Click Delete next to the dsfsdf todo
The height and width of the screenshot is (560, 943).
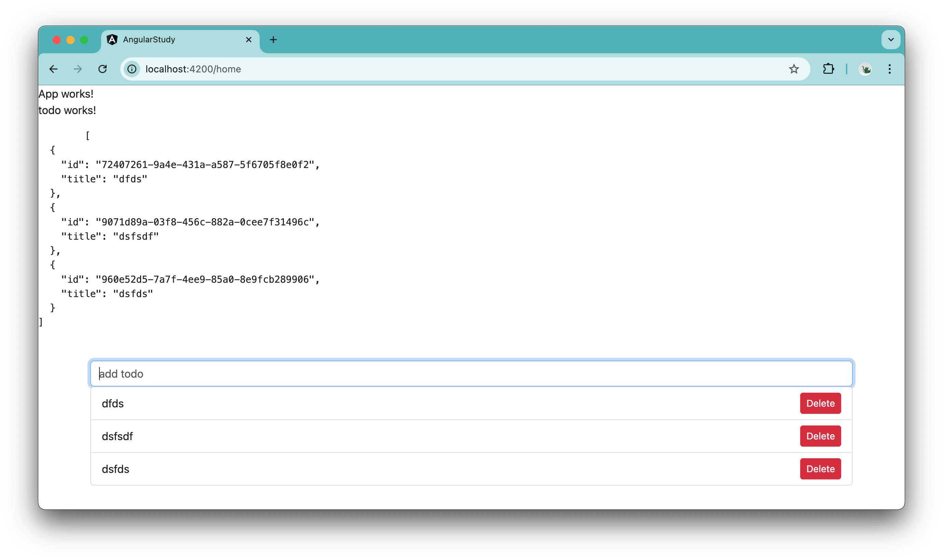pyautogui.click(x=820, y=436)
